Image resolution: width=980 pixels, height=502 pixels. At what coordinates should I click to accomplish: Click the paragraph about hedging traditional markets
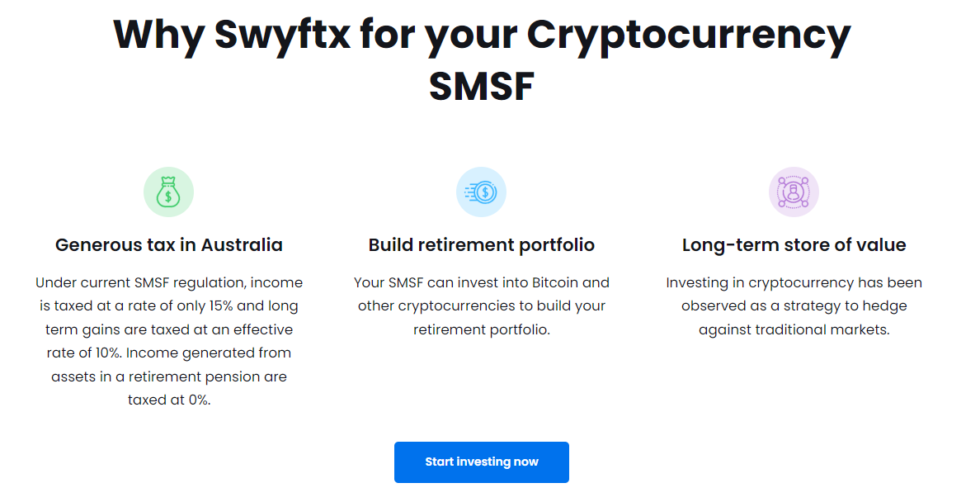tap(794, 306)
